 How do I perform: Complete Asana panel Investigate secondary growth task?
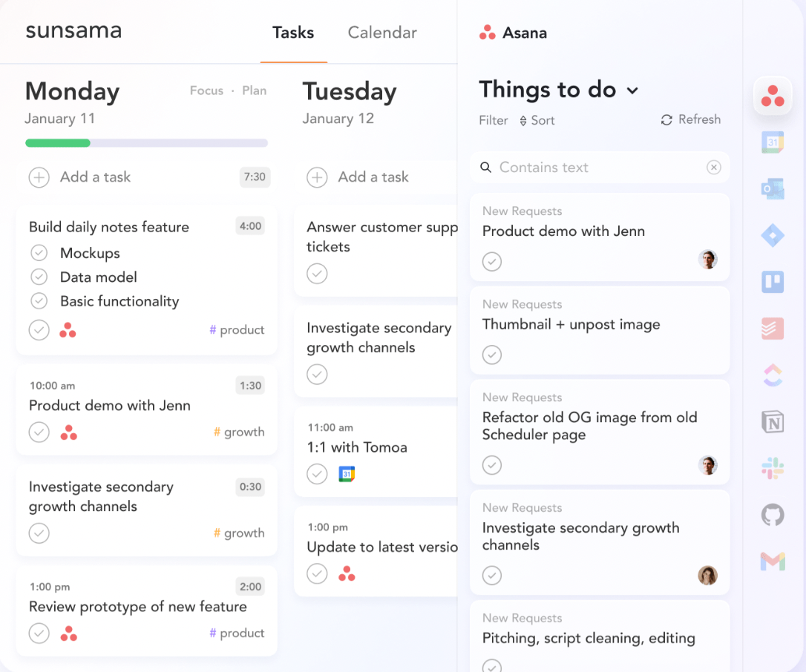(x=492, y=576)
